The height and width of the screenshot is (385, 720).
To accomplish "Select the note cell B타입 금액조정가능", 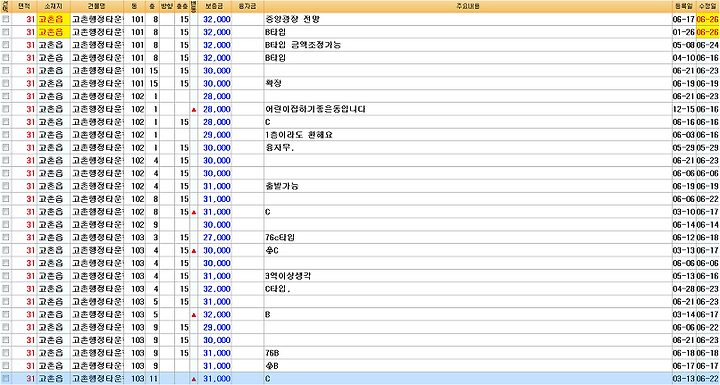I will coord(303,45).
